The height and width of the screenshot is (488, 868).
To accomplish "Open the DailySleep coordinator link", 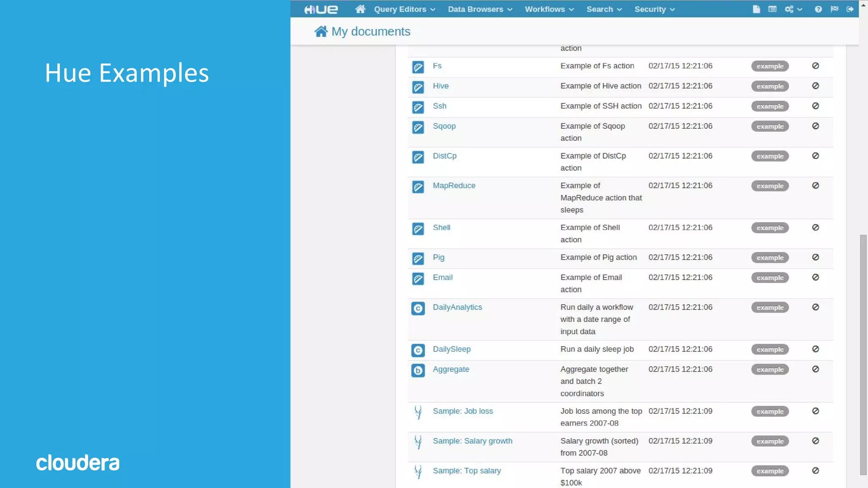I will pyautogui.click(x=451, y=349).
